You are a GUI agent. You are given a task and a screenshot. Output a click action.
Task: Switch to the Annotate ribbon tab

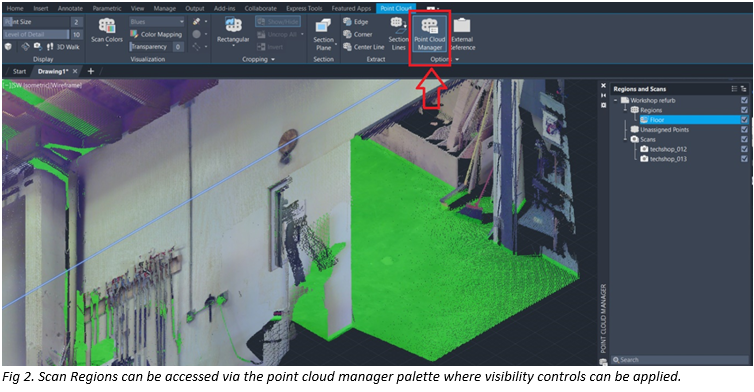[70, 8]
